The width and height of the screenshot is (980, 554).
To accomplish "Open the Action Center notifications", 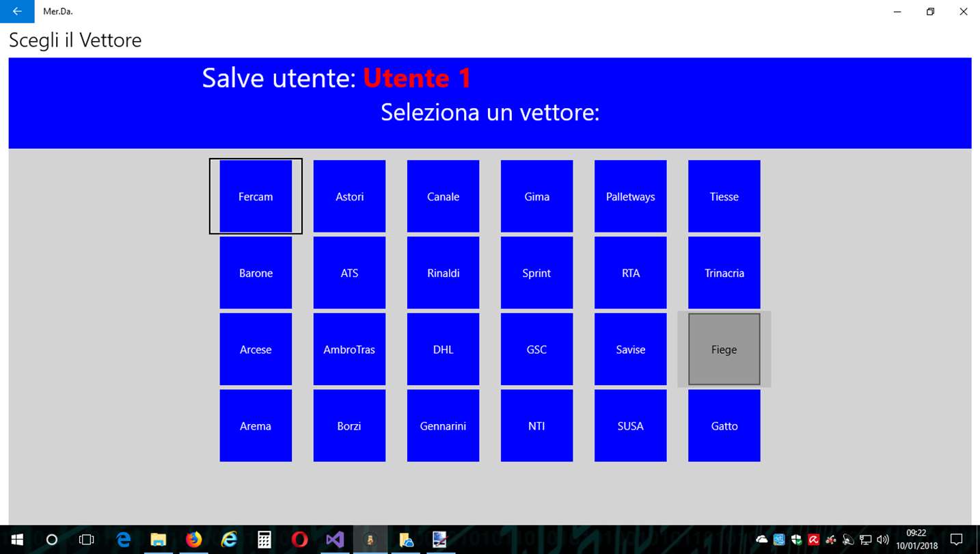I will point(957,540).
